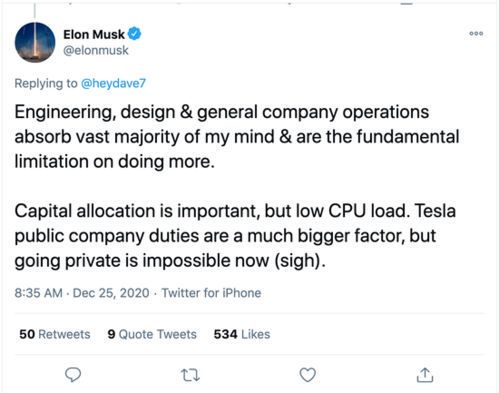Open the share tweet icon
This screenshot has width=499, height=393.
[425, 375]
